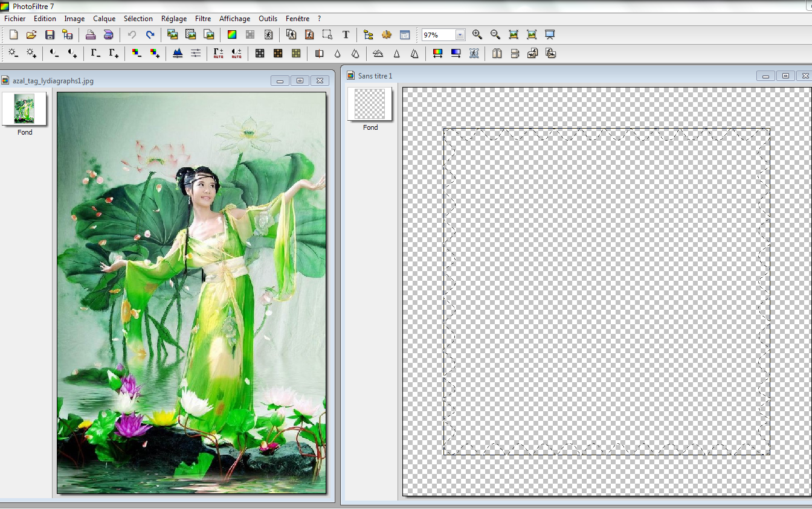Switch to RGB color mode icon
Viewport: 812px width, 509px height.
coord(231,35)
